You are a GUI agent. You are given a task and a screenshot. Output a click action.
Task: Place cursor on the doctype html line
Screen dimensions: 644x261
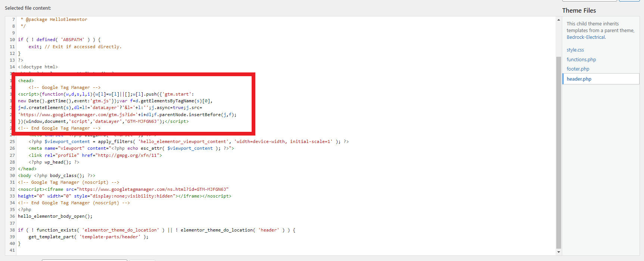[38, 67]
